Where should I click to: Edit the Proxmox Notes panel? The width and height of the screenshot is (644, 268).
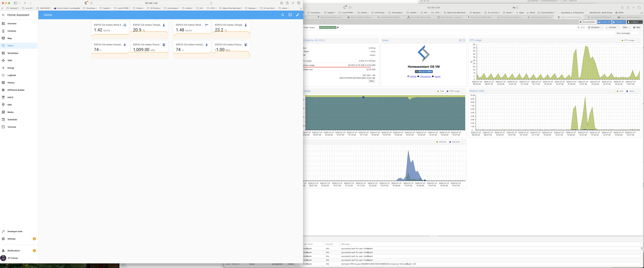[460, 40]
